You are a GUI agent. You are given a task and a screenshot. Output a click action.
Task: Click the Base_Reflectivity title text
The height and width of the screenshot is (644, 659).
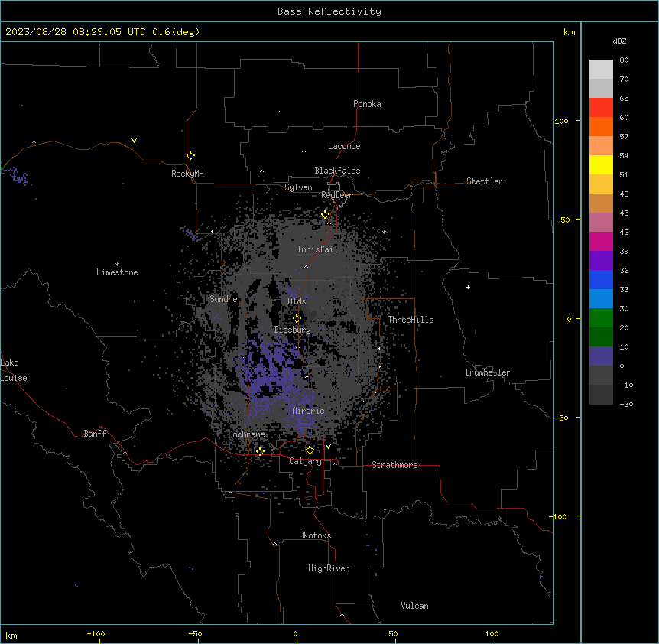tap(329, 11)
